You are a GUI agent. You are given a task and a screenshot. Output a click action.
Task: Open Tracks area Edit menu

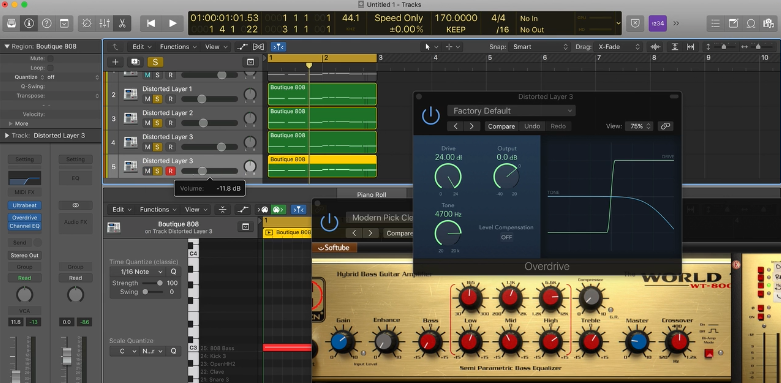[141, 47]
